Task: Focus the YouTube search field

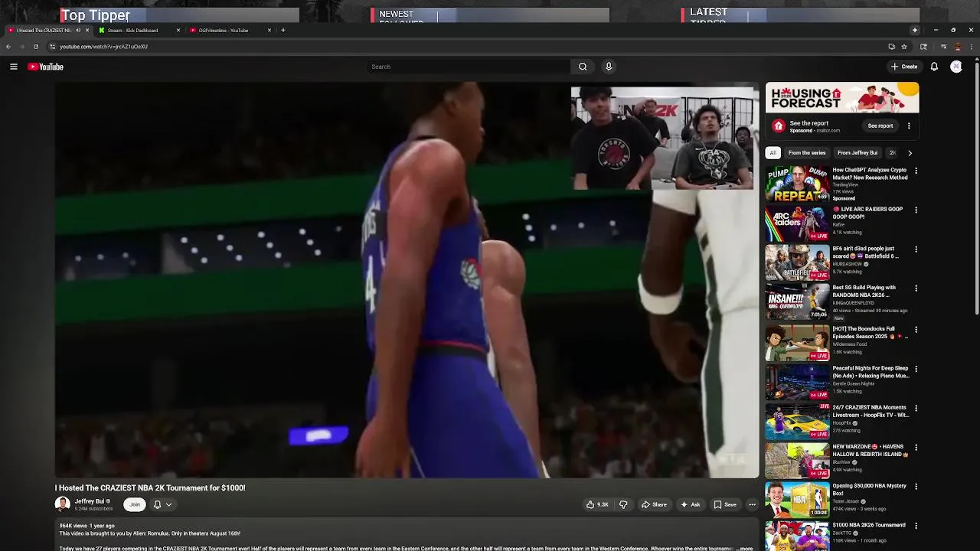Action: 469,67
